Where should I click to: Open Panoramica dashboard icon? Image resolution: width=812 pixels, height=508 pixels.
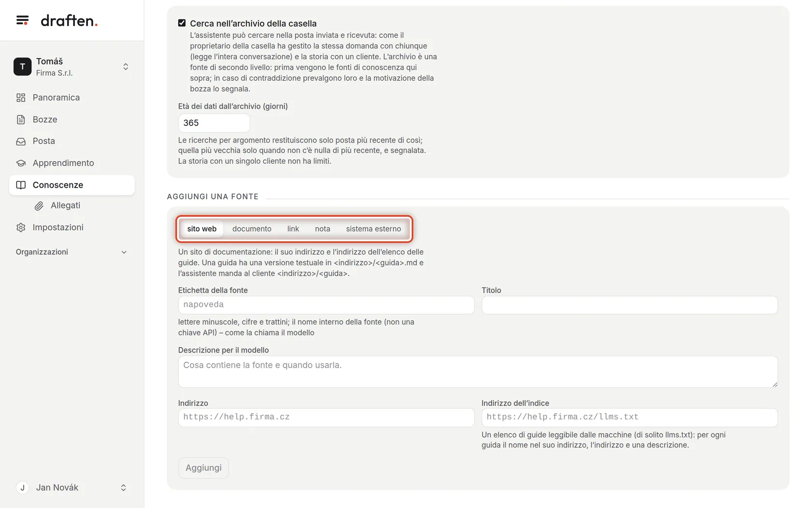(x=21, y=98)
